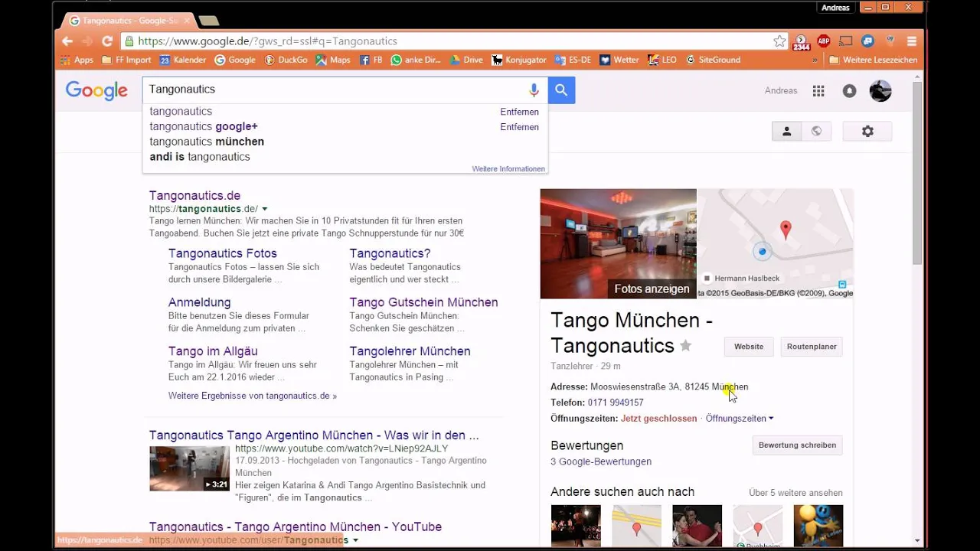Open the SiteGround bookmark

713,60
